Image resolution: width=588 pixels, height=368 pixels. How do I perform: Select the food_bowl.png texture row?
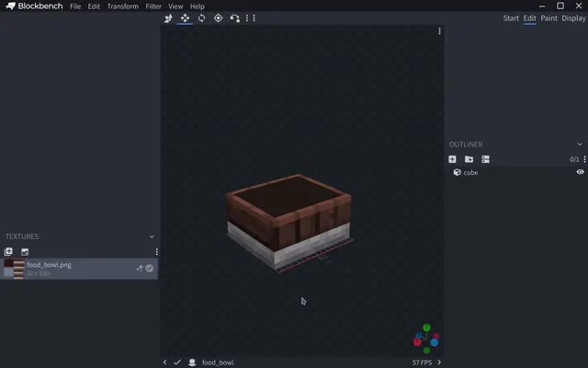click(79, 269)
